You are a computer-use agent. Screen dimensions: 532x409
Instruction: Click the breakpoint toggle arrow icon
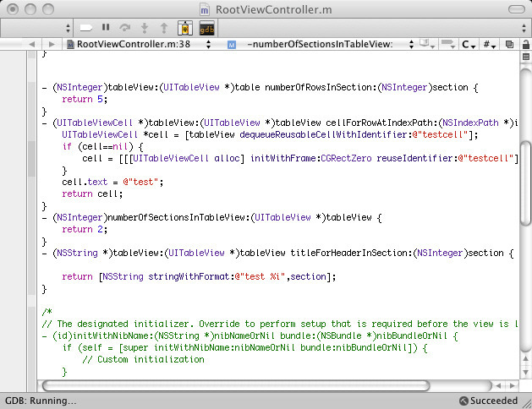[86, 28]
